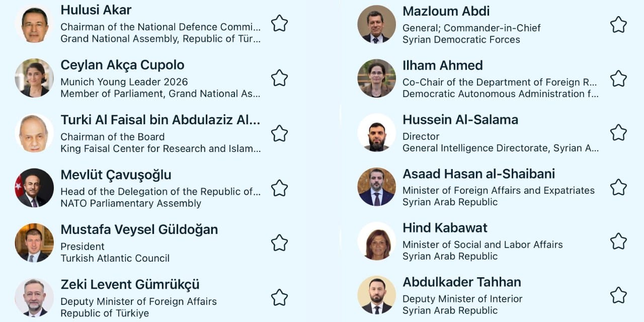The height and width of the screenshot is (322, 644).
Task: Favorite Hind Kabawat using the star
Action: tap(618, 242)
